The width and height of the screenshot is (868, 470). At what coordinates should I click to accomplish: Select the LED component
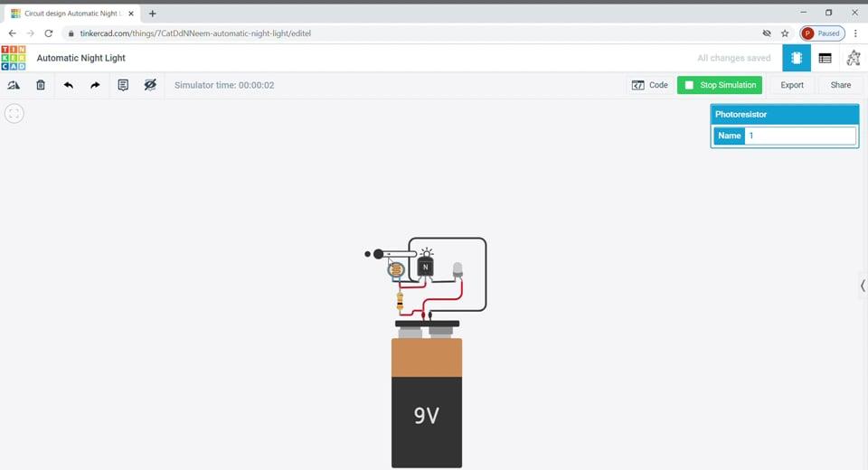pyautogui.click(x=458, y=270)
